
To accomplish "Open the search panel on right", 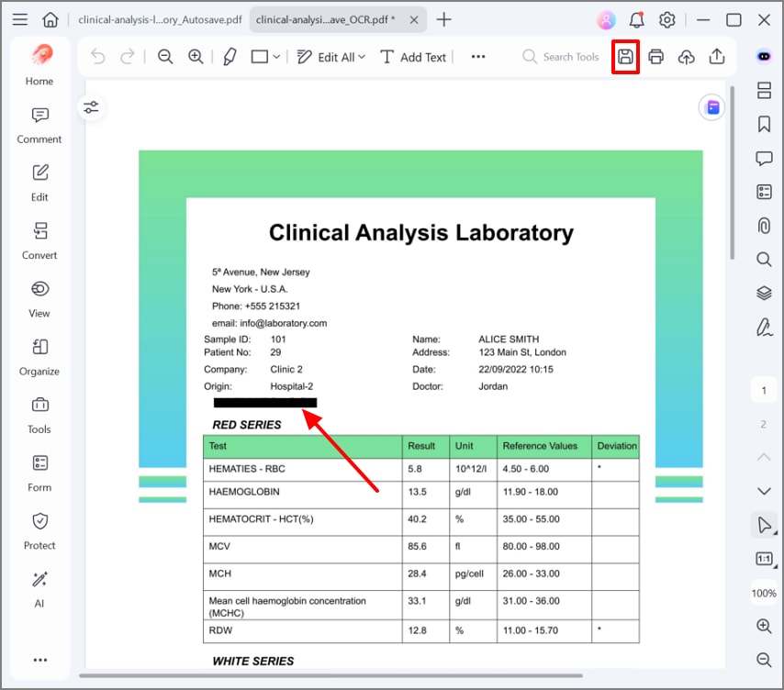I will point(764,259).
